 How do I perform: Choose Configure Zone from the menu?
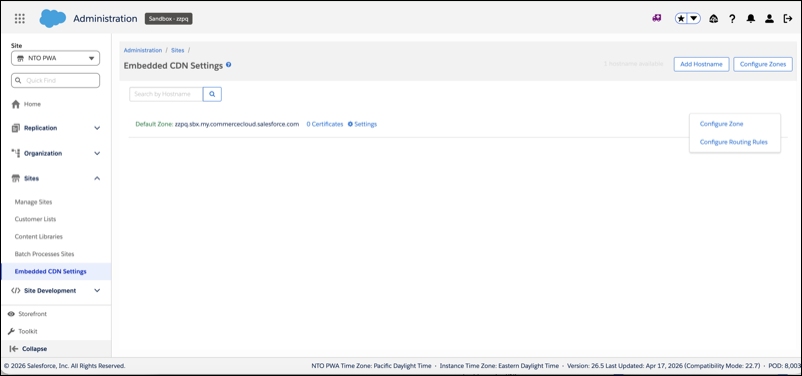pyautogui.click(x=722, y=124)
